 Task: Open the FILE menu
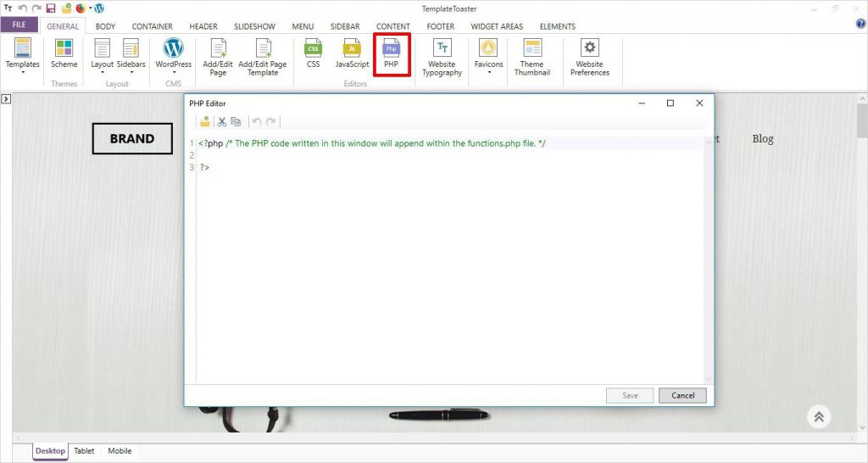pos(19,25)
